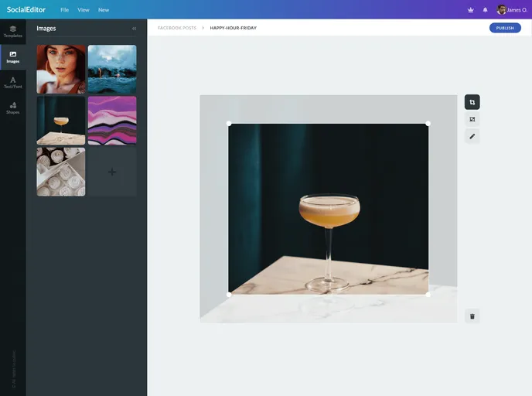Select the pencil edit tool

click(472, 136)
